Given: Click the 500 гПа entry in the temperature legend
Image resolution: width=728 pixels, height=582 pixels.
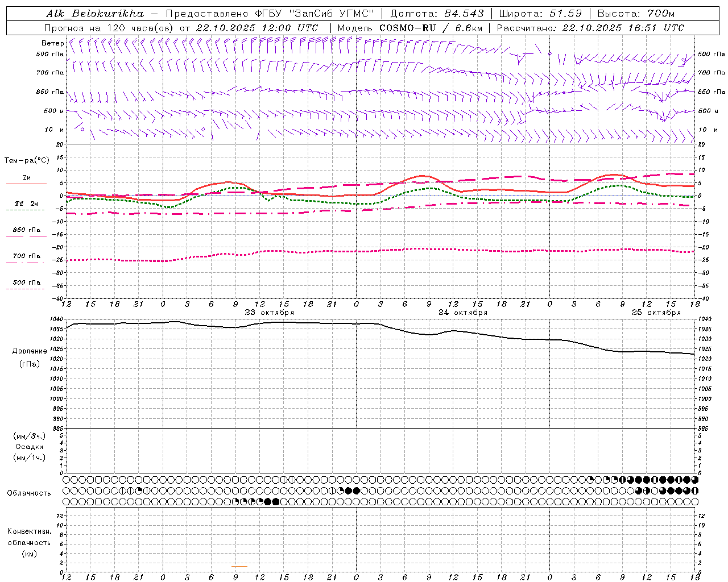Looking at the screenshot, I should coord(27,282).
